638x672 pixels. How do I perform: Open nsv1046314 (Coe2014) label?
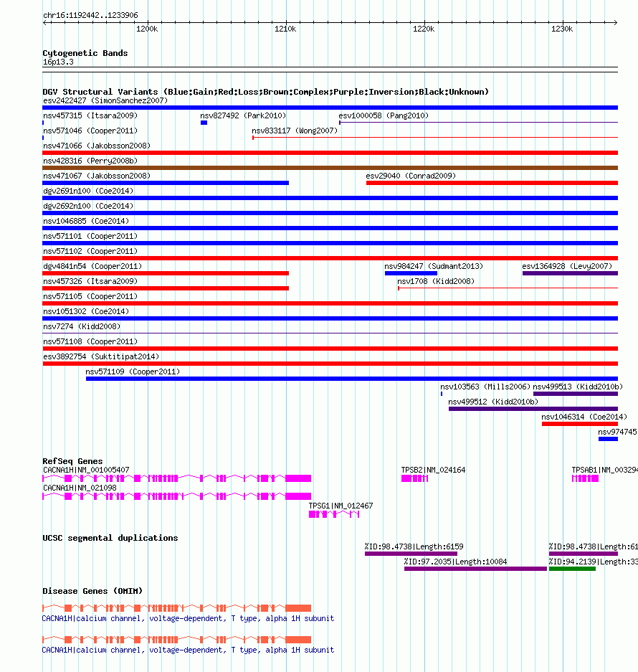pos(584,416)
